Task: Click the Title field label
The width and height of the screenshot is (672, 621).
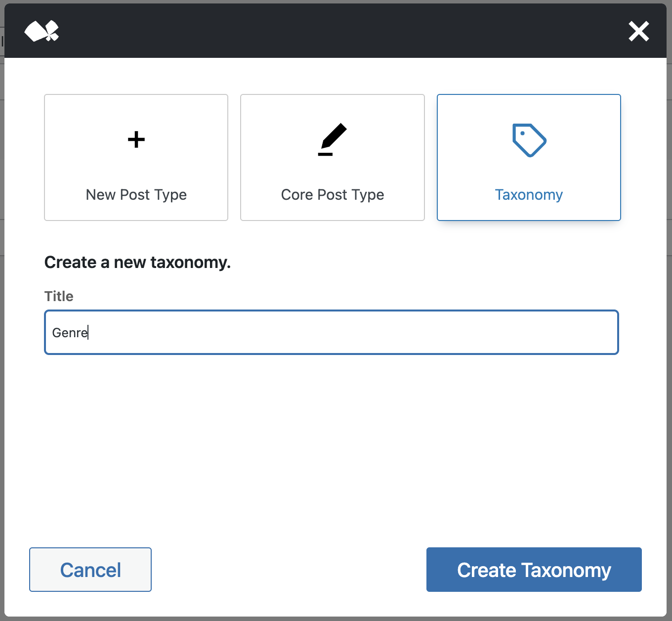Action: coord(59,296)
